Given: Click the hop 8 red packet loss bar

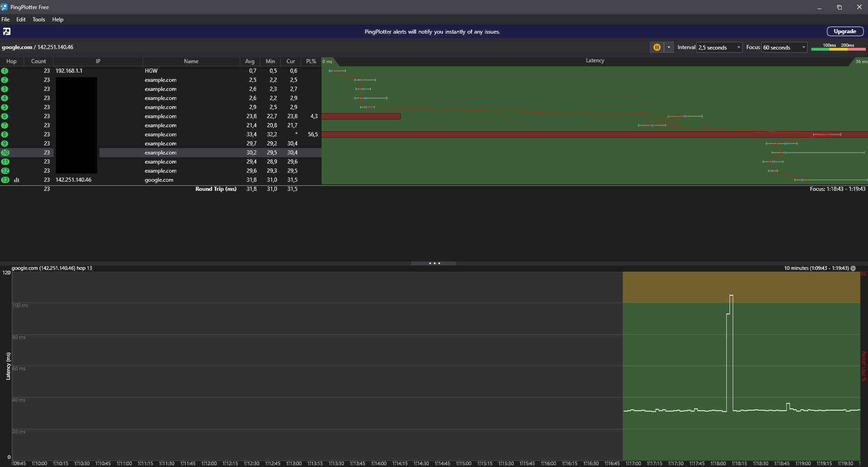Looking at the screenshot, I should [x=595, y=134].
